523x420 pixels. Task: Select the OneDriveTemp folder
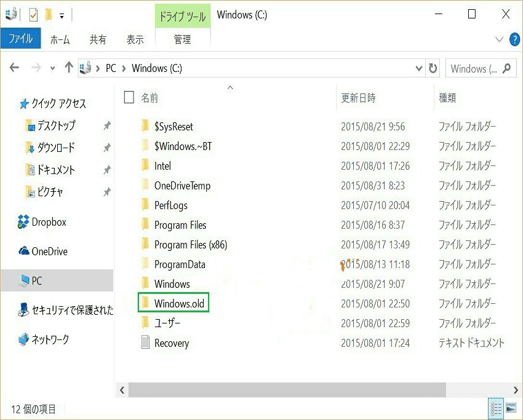click(176, 186)
